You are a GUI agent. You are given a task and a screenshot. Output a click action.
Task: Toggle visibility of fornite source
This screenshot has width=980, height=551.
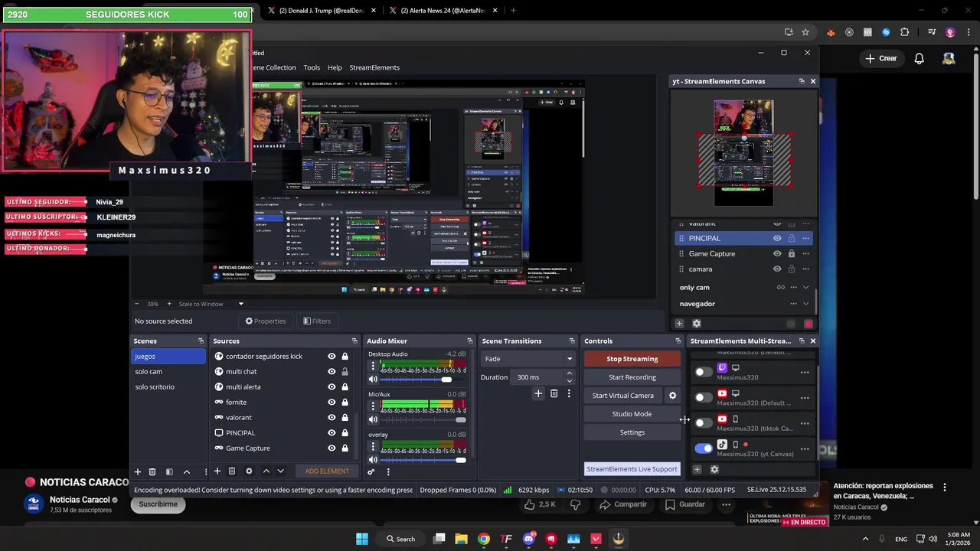click(x=332, y=403)
